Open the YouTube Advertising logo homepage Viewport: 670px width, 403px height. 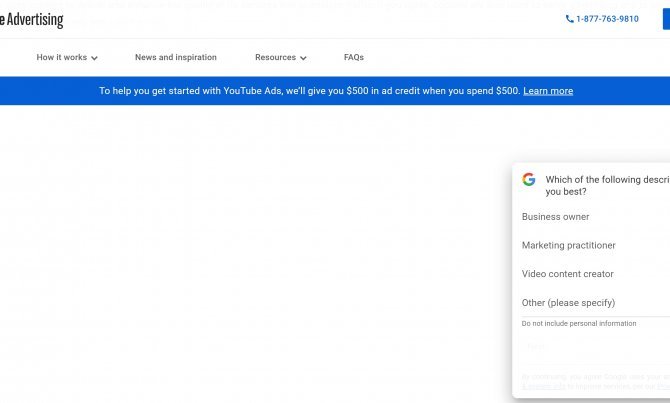coord(32,19)
